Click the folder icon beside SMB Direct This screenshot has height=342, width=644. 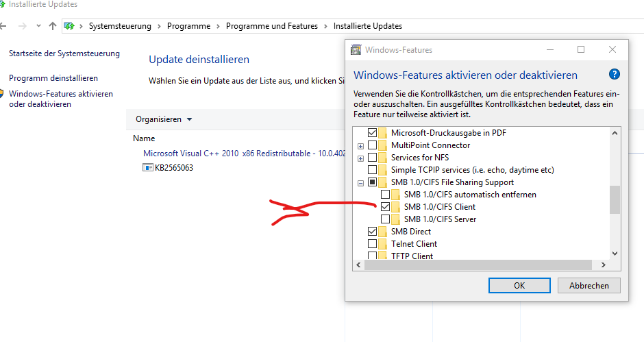click(382, 232)
